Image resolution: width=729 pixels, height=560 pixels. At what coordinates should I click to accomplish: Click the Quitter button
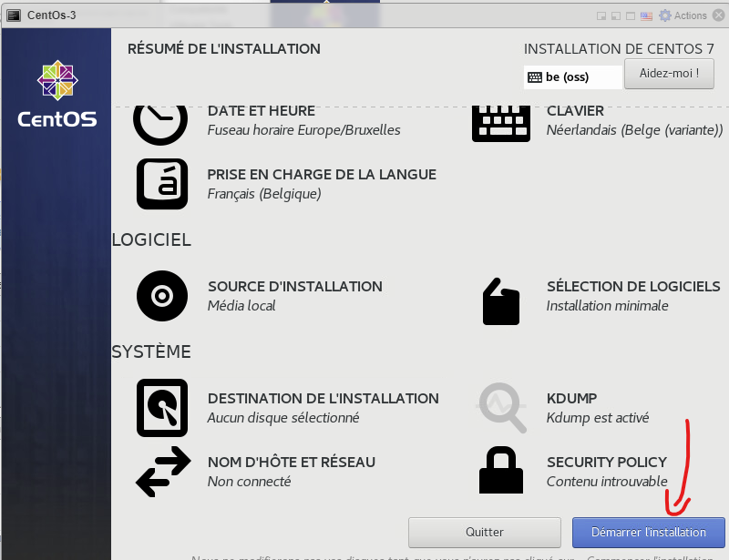485,532
